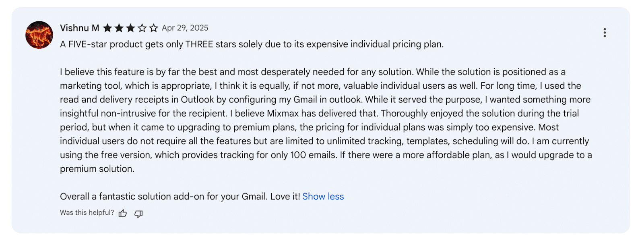Click the first filled rating star
Screen dimensions: 644x241
pos(107,28)
